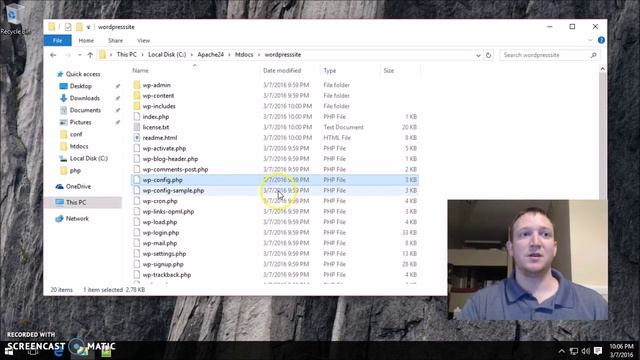Open the Share ribbon tab
This screenshot has height=360, width=640.
point(116,40)
